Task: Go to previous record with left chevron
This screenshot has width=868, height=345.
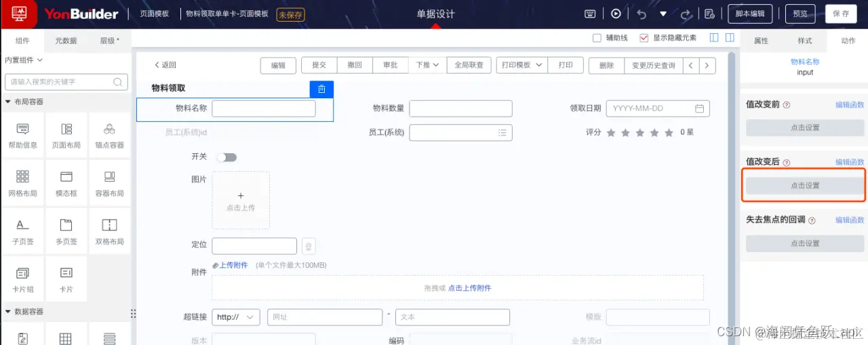Action: pos(690,65)
